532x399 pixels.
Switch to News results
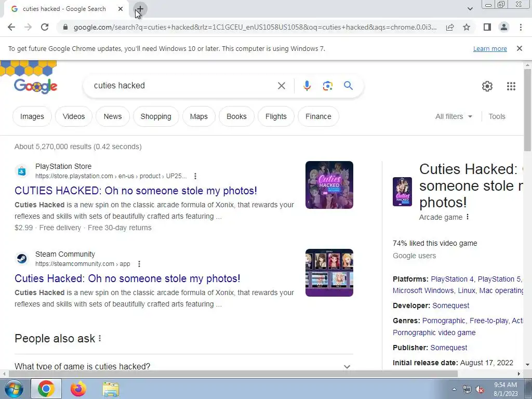(113, 116)
